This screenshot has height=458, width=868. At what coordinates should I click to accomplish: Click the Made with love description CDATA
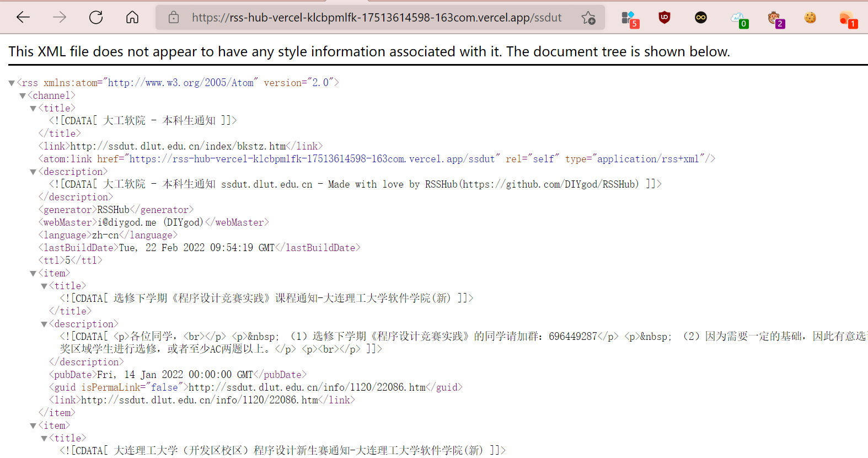click(x=355, y=184)
